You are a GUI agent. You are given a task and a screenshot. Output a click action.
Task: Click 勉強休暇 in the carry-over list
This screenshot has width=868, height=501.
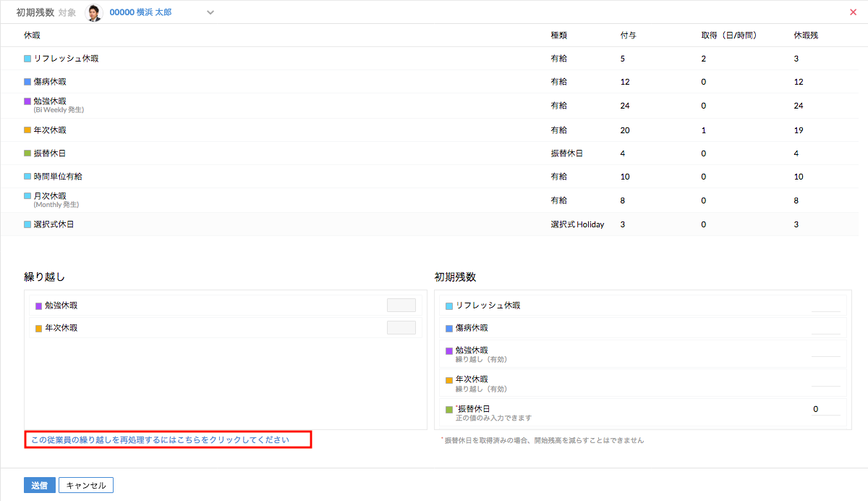[61, 306]
